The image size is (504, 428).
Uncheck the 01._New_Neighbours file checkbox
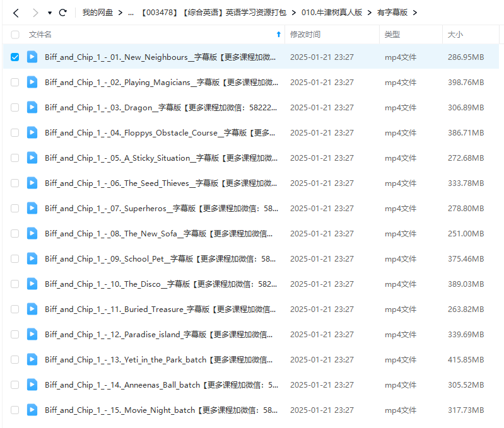(x=15, y=57)
